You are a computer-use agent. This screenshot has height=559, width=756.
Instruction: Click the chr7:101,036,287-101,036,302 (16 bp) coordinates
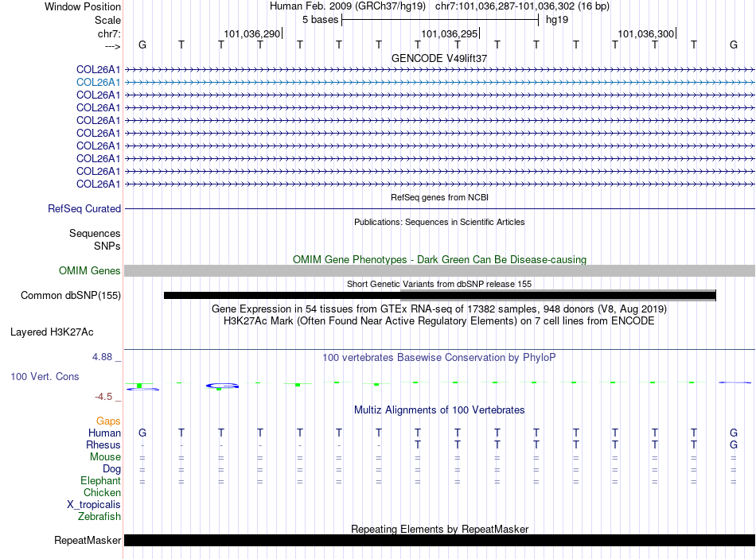click(x=522, y=6)
